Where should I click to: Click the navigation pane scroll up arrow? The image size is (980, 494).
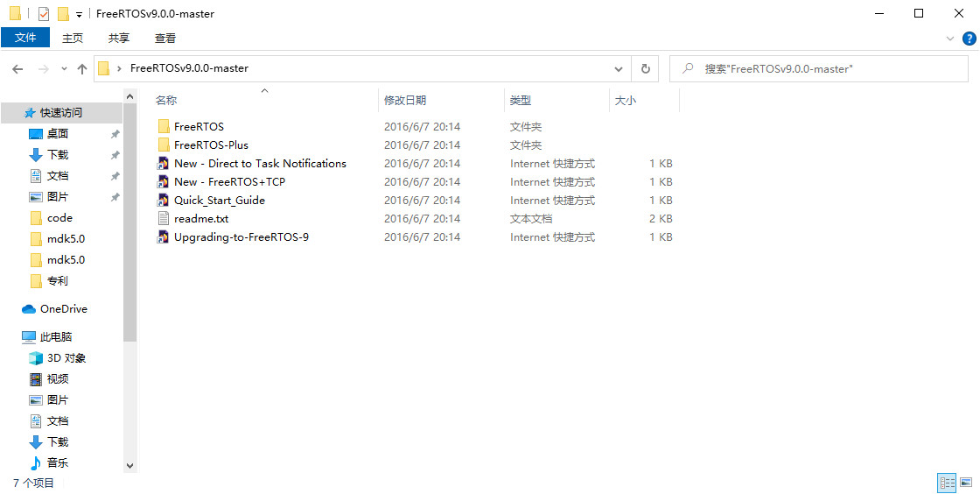(x=129, y=97)
